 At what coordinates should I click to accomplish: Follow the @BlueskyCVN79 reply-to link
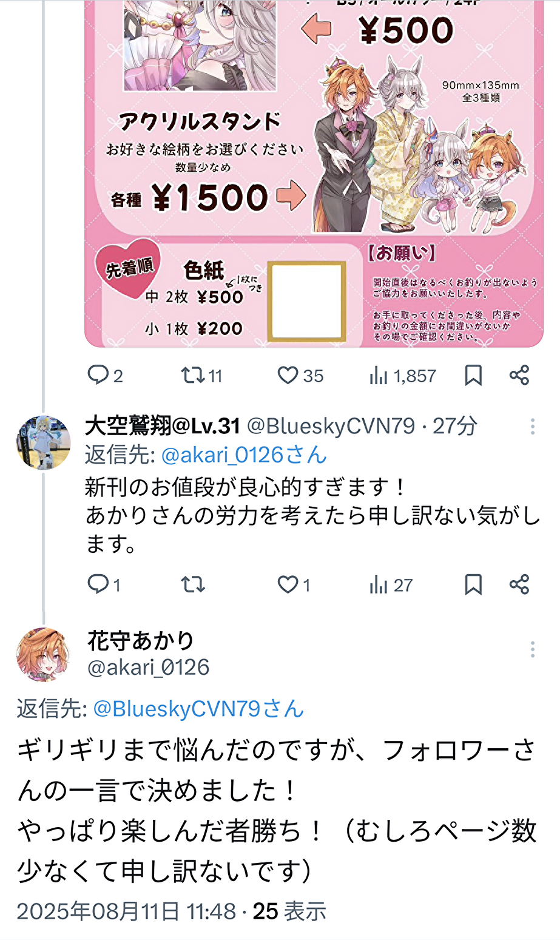click(x=198, y=708)
